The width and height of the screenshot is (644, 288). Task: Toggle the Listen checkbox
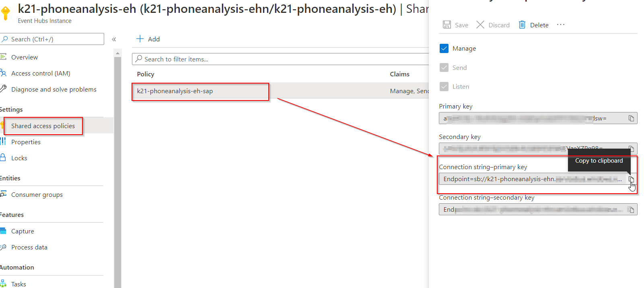coord(444,86)
